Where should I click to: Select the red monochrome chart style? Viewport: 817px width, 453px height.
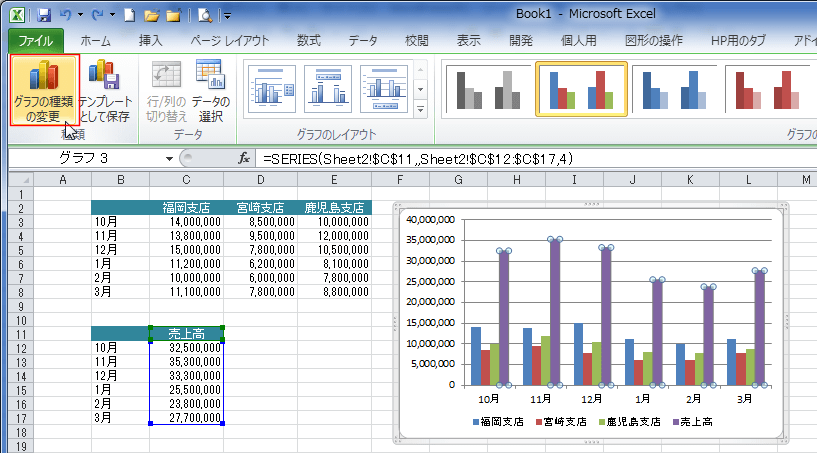tap(760, 90)
